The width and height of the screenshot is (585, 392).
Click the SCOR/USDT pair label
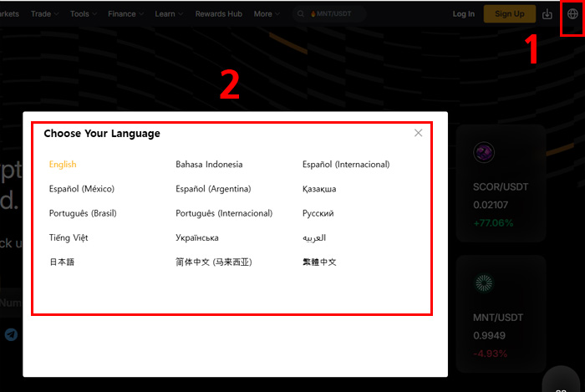click(x=501, y=187)
